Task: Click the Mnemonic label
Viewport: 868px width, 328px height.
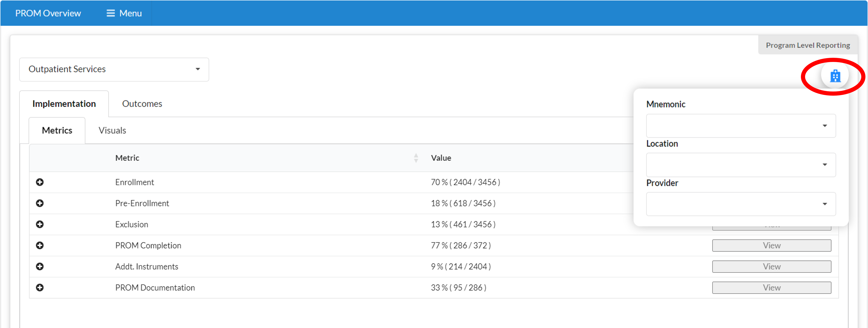Action: coord(665,104)
